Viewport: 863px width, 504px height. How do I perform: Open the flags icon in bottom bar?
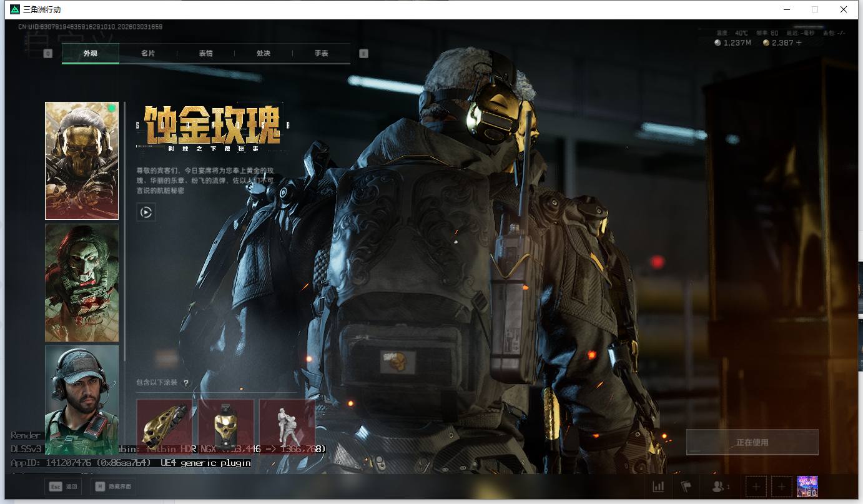pos(686,487)
